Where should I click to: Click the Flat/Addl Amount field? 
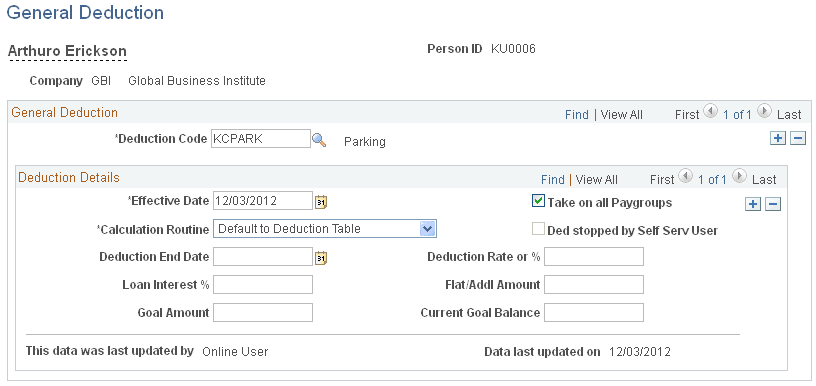[x=594, y=285]
